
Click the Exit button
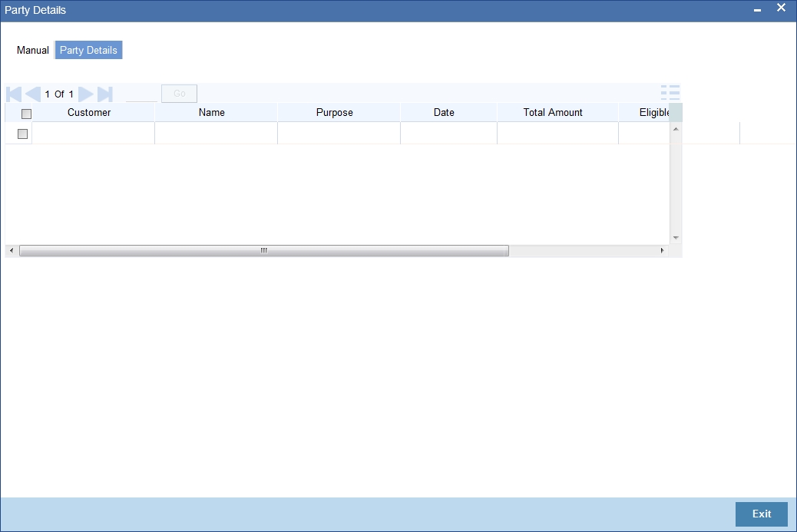coord(762,514)
